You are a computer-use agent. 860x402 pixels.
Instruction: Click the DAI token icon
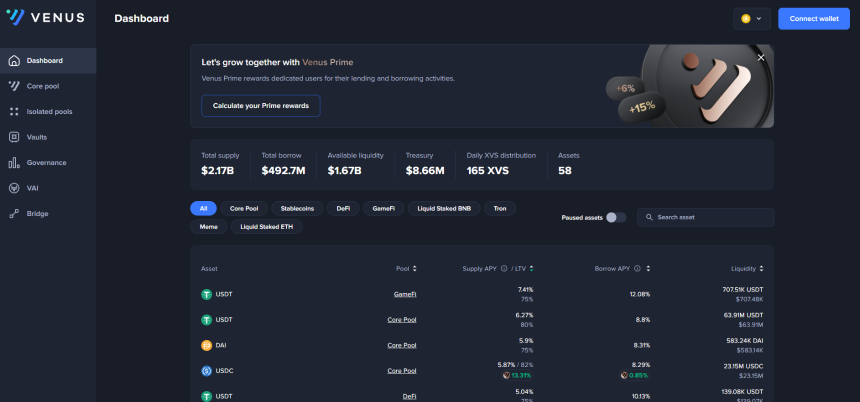point(206,346)
